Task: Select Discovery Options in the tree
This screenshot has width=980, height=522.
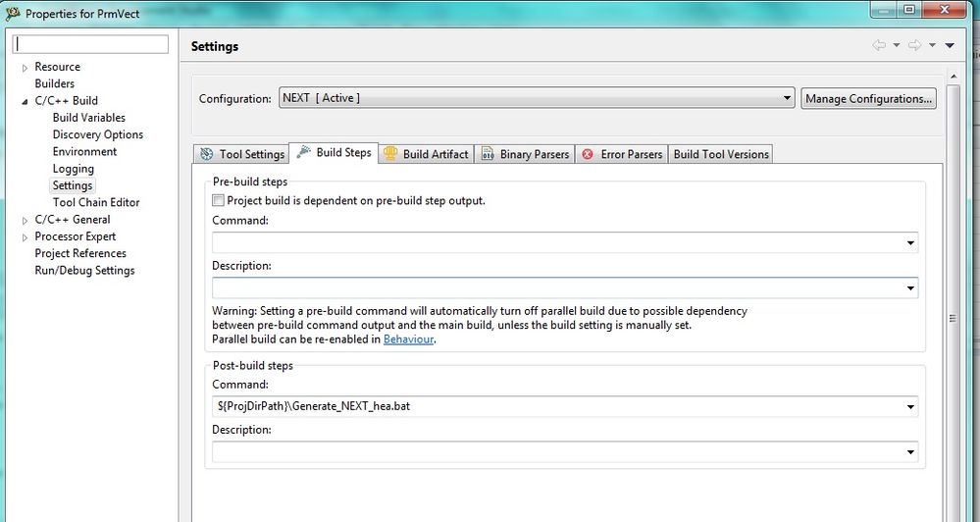Action: coord(97,134)
